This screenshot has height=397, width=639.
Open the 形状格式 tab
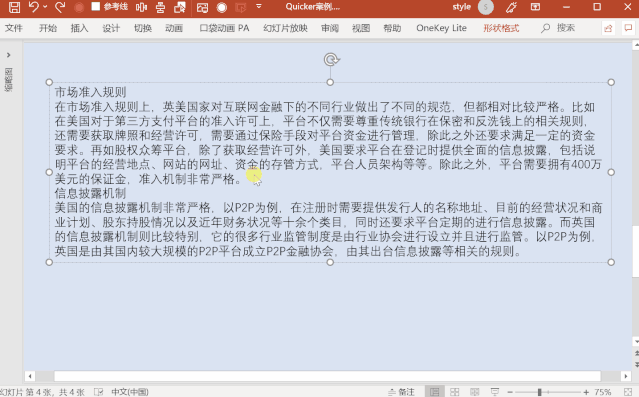(x=501, y=28)
